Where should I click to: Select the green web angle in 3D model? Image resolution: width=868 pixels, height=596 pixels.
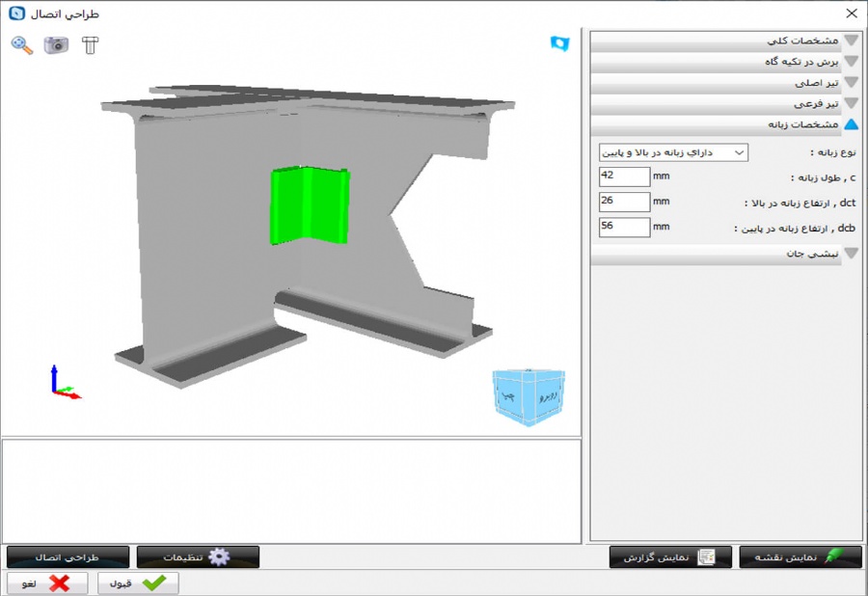308,204
